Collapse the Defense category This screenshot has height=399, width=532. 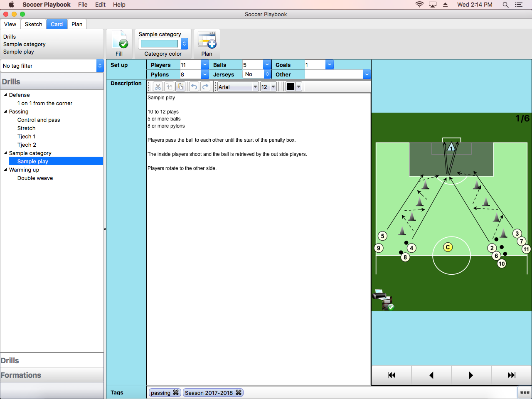click(5, 95)
